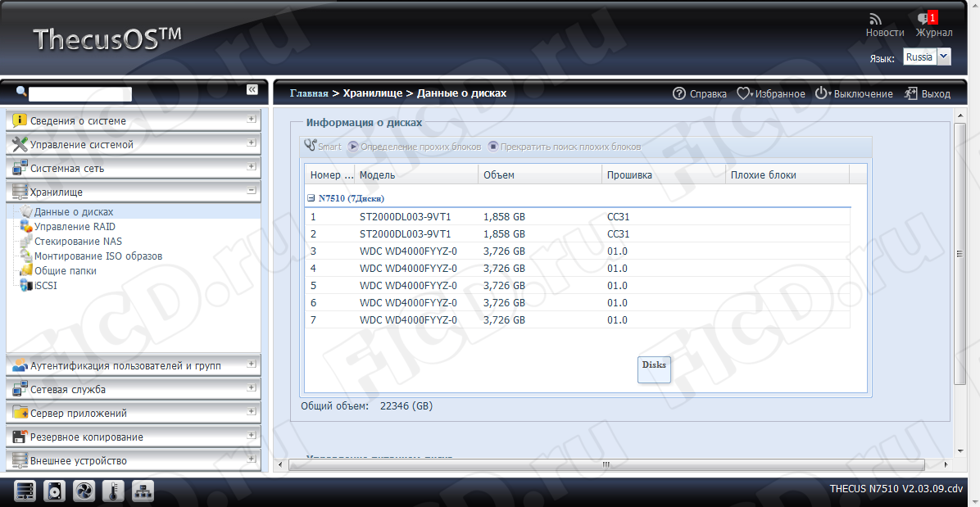This screenshot has height=507, width=980.
Task: Select disk 4 WDC WD4000FYYZ-0 row
Action: coord(578,269)
